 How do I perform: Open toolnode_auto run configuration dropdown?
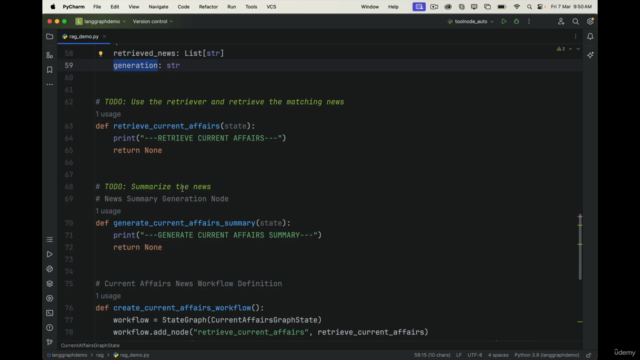click(x=471, y=21)
